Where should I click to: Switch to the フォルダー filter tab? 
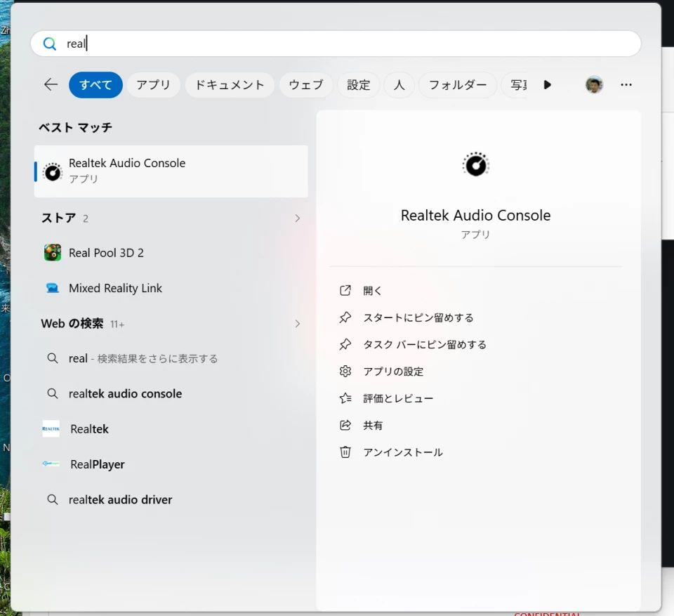(457, 85)
